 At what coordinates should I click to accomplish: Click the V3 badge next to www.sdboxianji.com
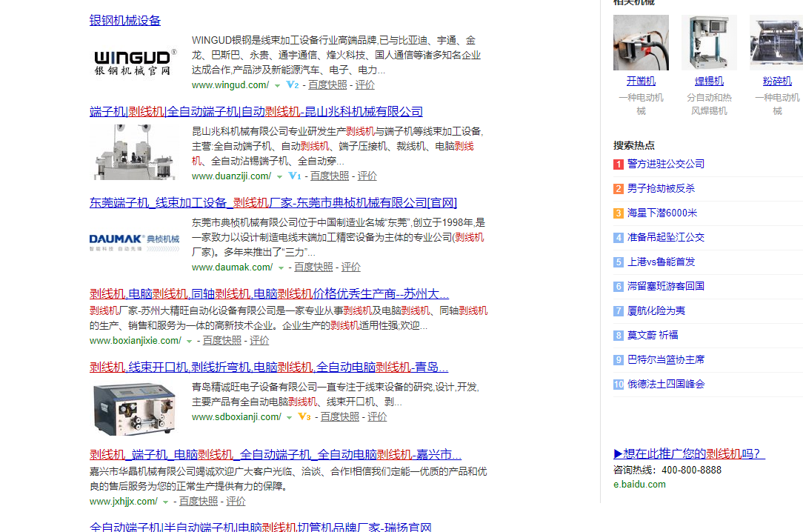(x=304, y=417)
